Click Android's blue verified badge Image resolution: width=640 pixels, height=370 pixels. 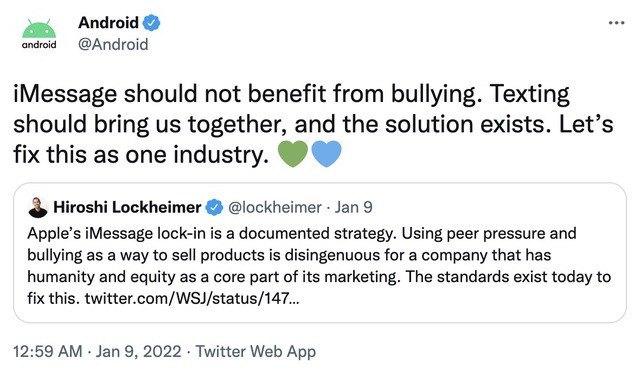[151, 23]
